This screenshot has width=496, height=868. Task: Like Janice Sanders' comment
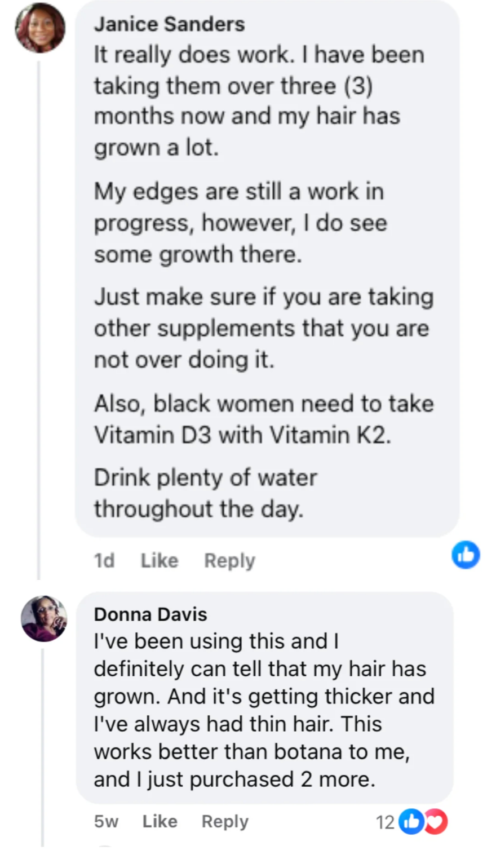[159, 560]
